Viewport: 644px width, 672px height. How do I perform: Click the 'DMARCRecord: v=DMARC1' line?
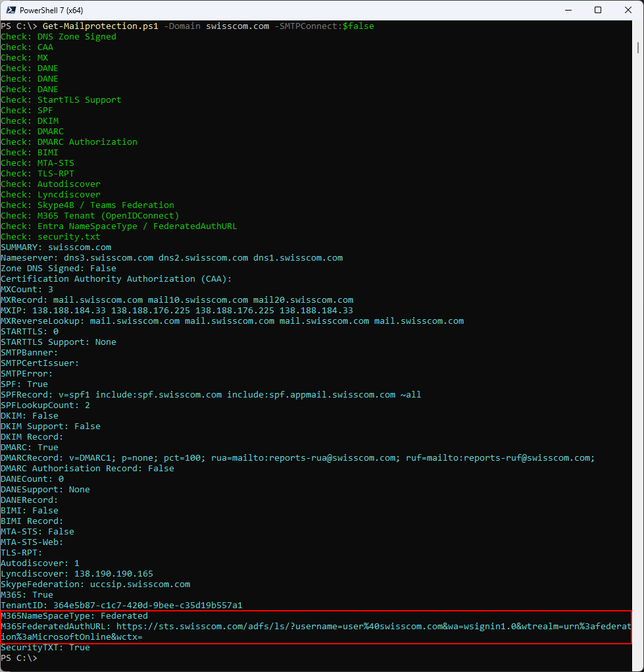point(298,457)
